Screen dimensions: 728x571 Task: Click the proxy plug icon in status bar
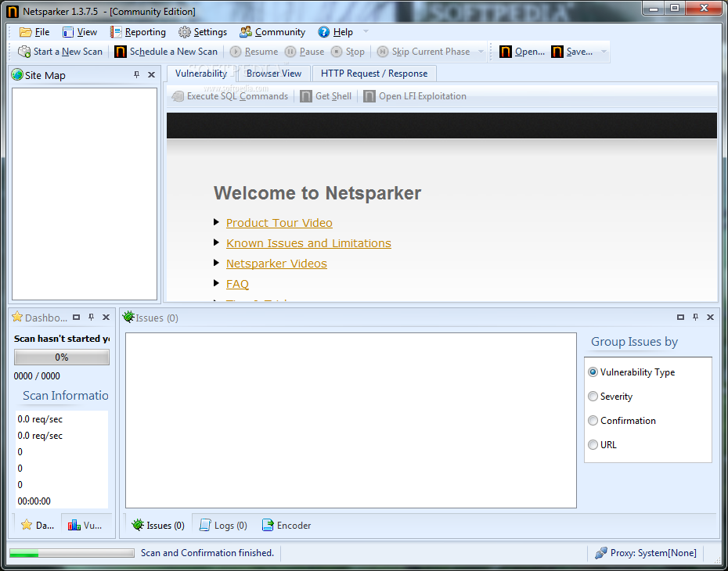(600, 552)
